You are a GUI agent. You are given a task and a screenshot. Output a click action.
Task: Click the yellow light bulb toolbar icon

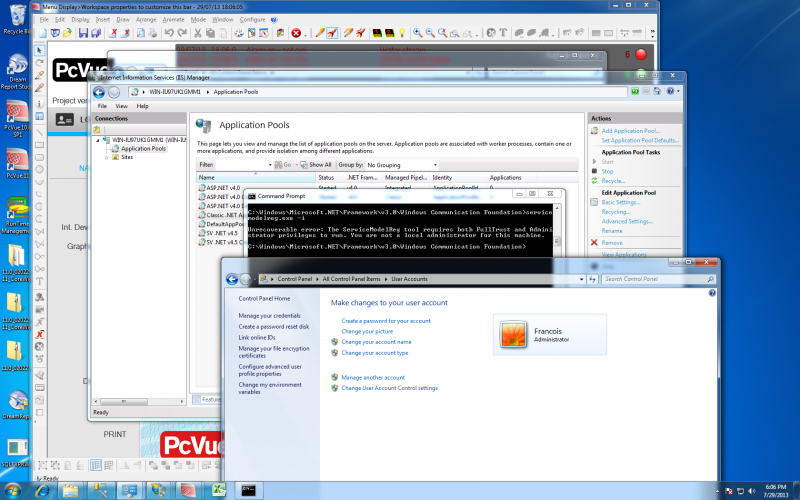(x=402, y=33)
